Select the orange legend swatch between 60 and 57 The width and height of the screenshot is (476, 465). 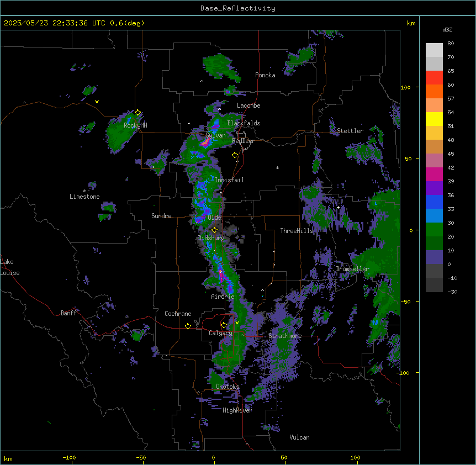click(x=434, y=91)
